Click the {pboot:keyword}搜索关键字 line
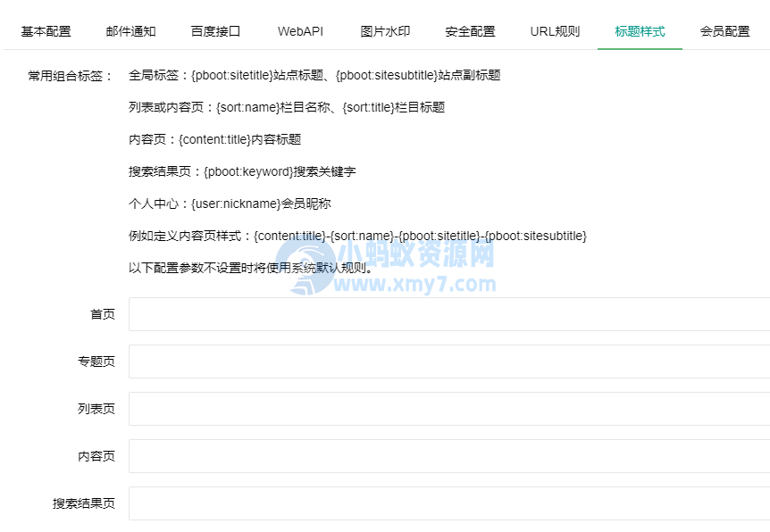 coord(242,171)
